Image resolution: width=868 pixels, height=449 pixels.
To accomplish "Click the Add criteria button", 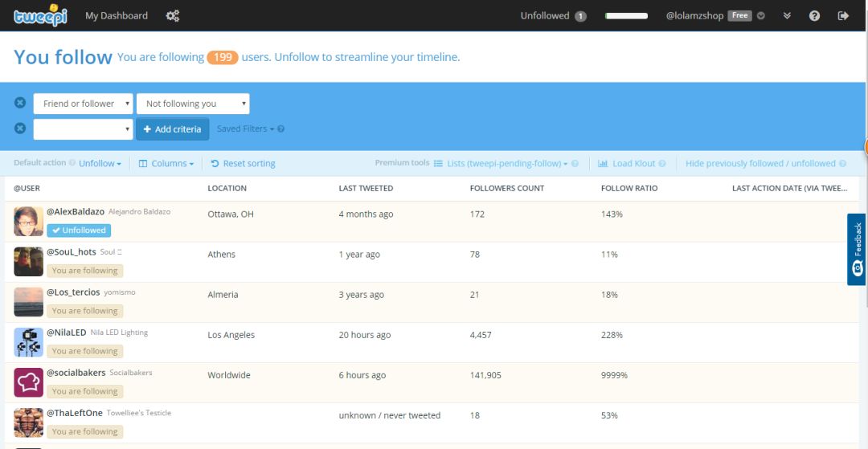I will pyautogui.click(x=172, y=129).
